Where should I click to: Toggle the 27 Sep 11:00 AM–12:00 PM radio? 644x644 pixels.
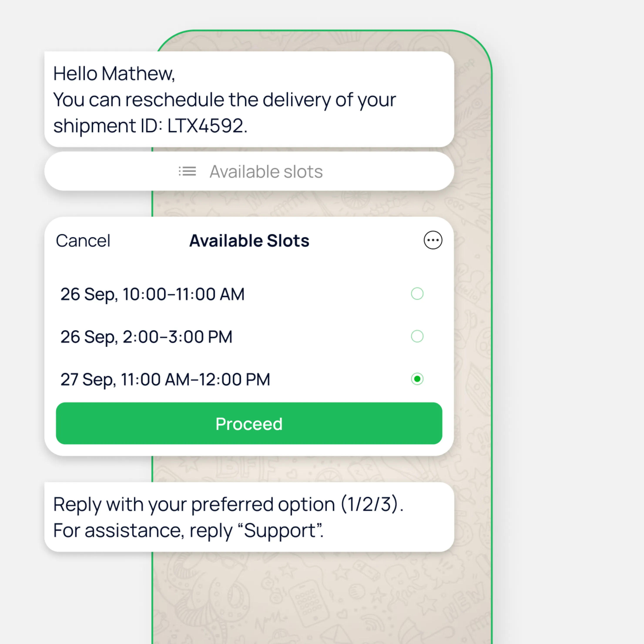(x=417, y=379)
